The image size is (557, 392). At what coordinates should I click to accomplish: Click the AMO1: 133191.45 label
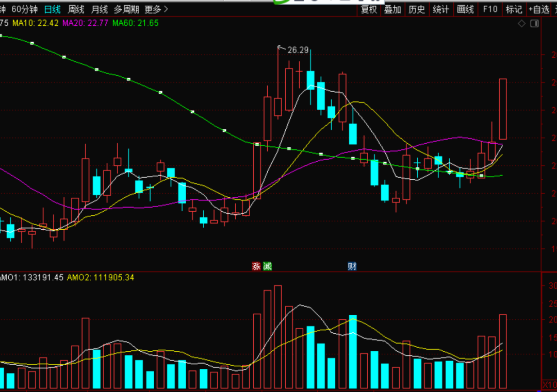[31, 278]
